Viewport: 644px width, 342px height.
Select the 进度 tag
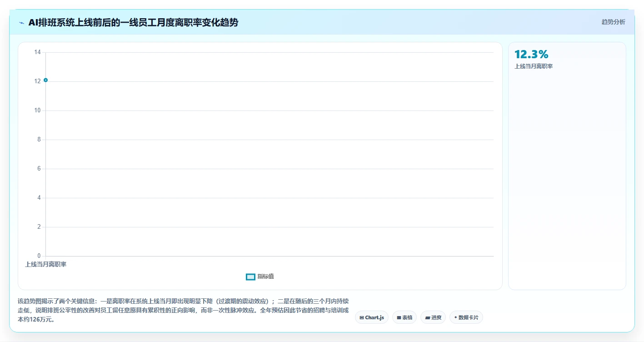coord(433,317)
